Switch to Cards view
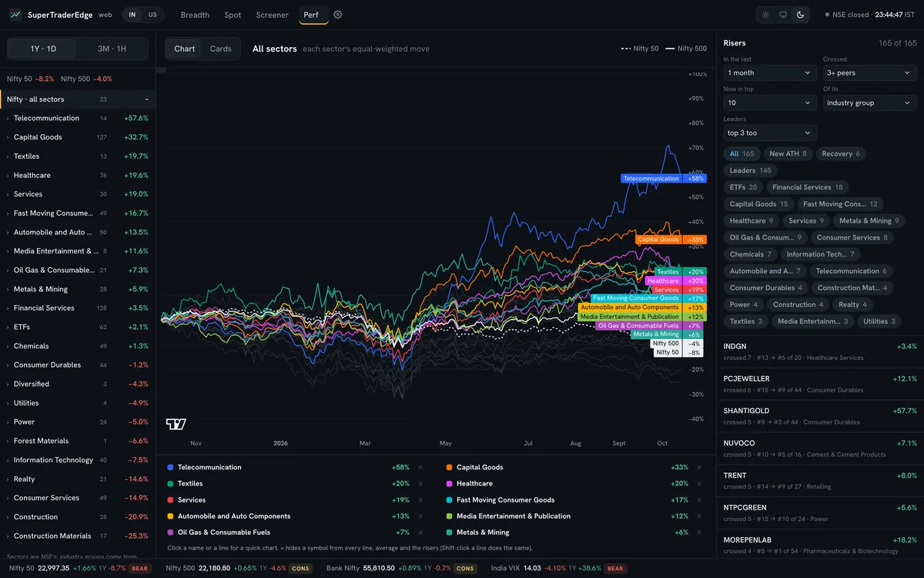The image size is (924, 578). pos(221,49)
